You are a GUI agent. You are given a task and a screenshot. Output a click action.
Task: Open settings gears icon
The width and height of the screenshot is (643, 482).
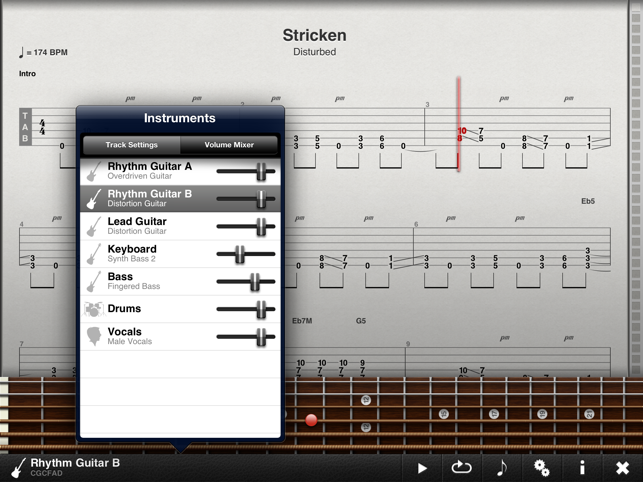pyautogui.click(x=541, y=468)
